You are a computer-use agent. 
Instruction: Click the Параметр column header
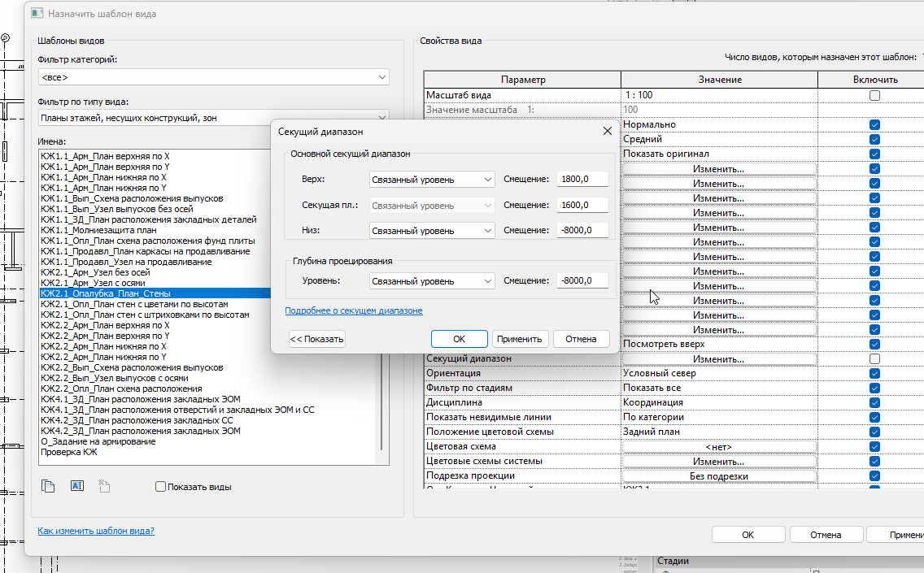[523, 80]
